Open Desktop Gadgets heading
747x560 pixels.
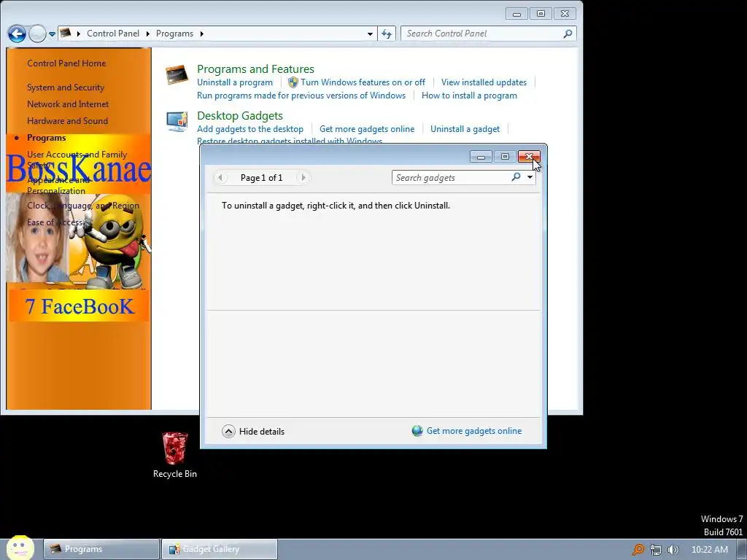coord(239,116)
